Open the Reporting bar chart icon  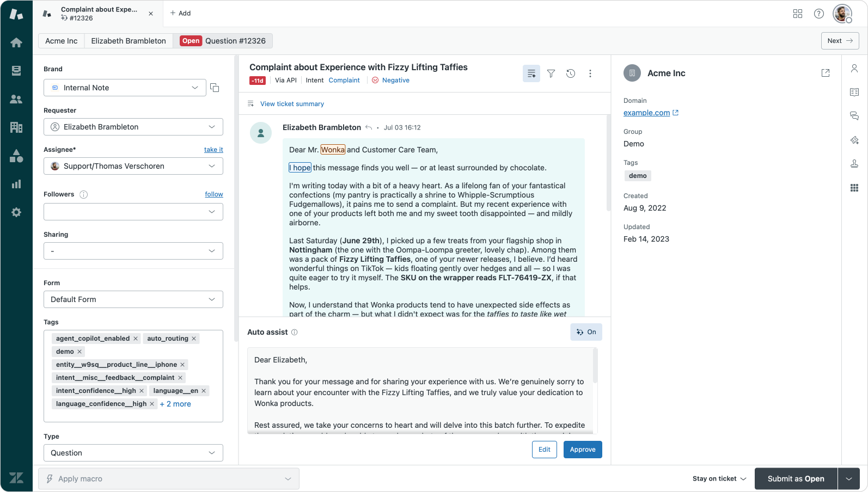16,184
